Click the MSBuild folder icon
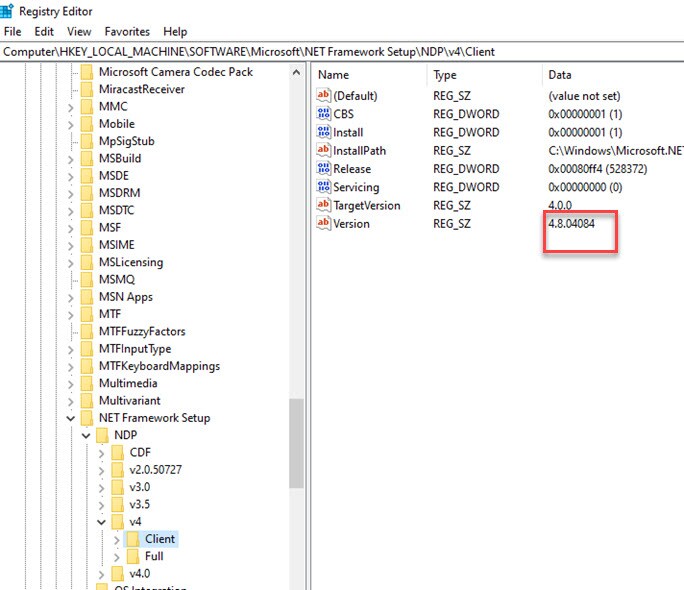684x590 pixels. 87,158
